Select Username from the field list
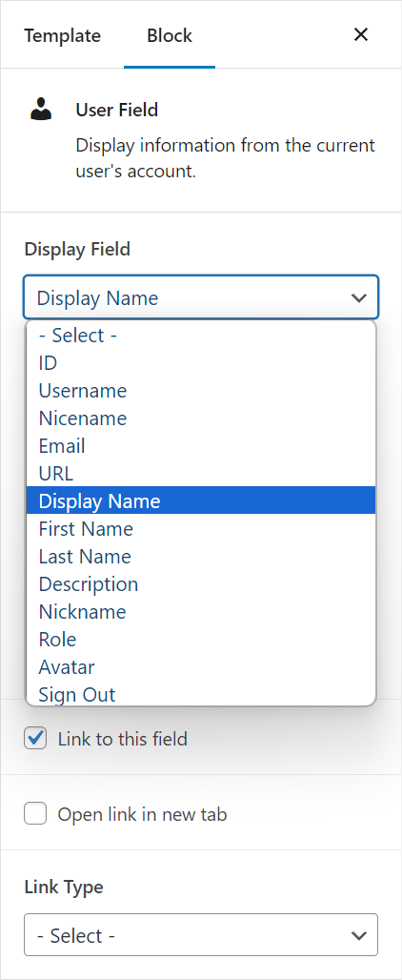This screenshot has height=980, width=402. pyautogui.click(x=201, y=391)
